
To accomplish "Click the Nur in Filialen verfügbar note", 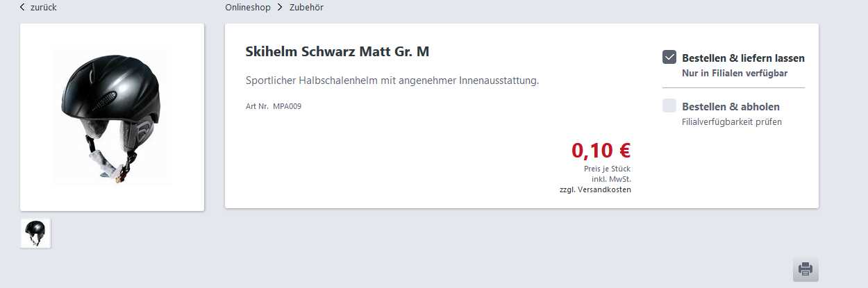I will coord(735,73).
